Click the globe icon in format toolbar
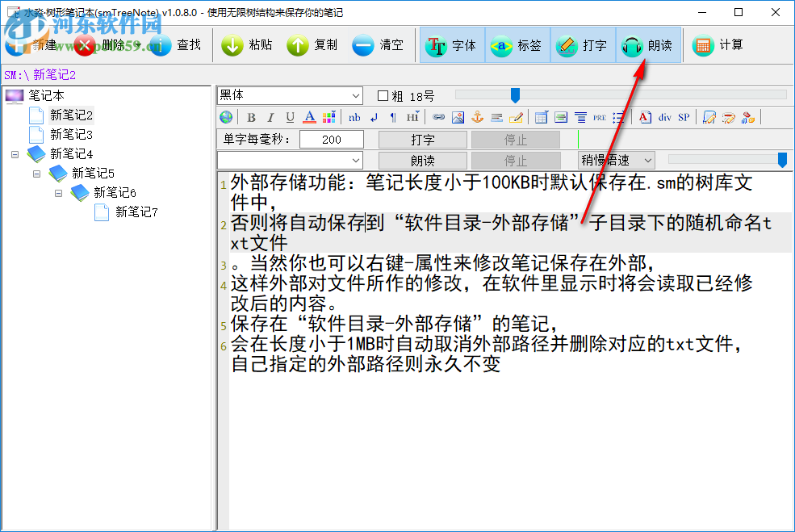 226,117
